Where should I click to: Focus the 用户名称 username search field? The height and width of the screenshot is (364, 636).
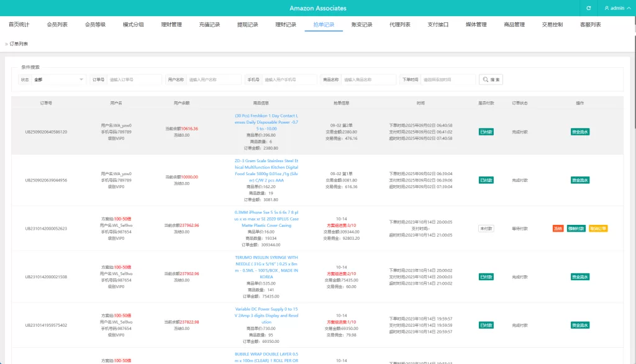point(214,80)
